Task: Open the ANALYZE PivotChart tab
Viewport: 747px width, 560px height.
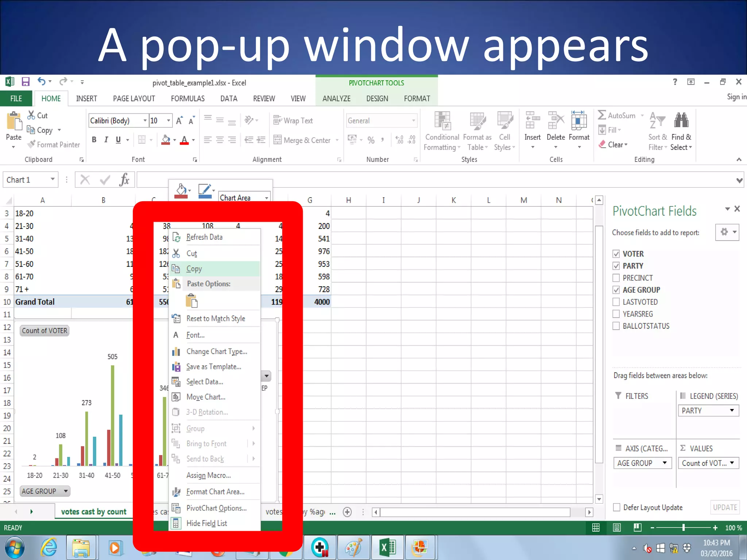Action: (x=336, y=98)
